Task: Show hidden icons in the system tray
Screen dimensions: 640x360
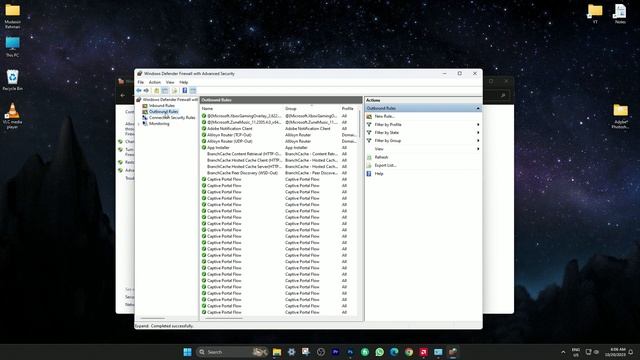Action: (x=563, y=352)
